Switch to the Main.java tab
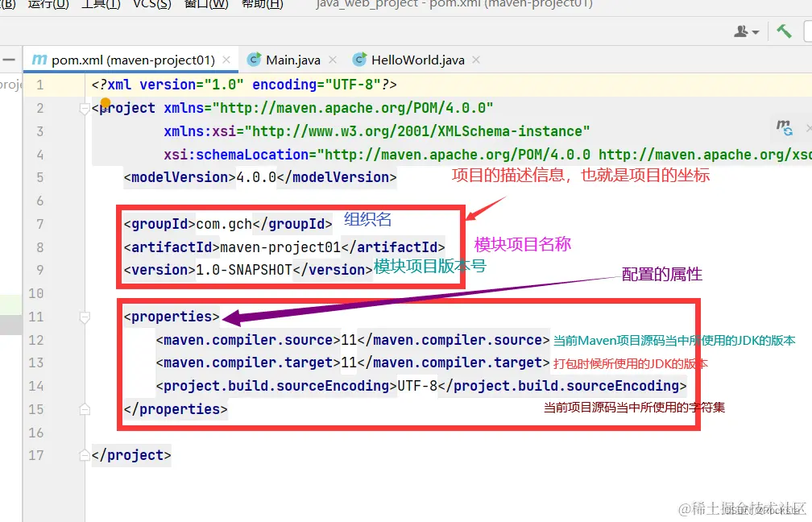 point(293,60)
